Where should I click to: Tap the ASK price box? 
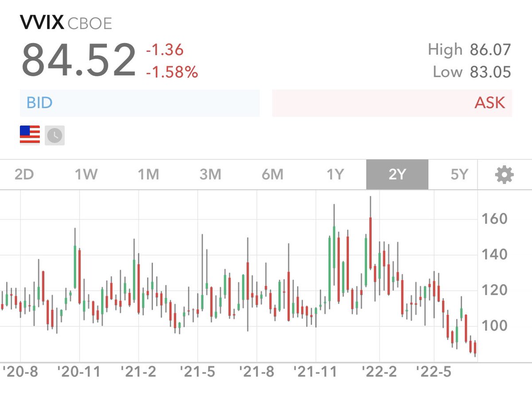(x=392, y=103)
